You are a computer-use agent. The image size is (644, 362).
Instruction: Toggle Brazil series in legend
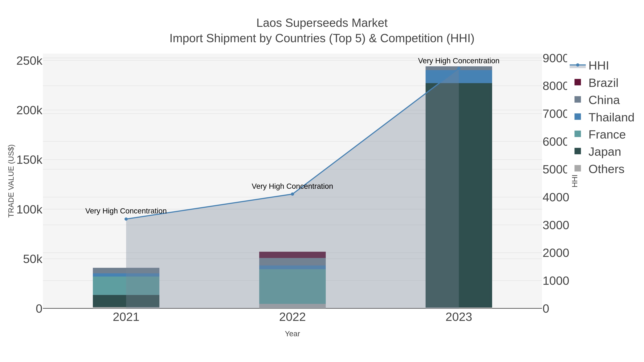point(596,83)
